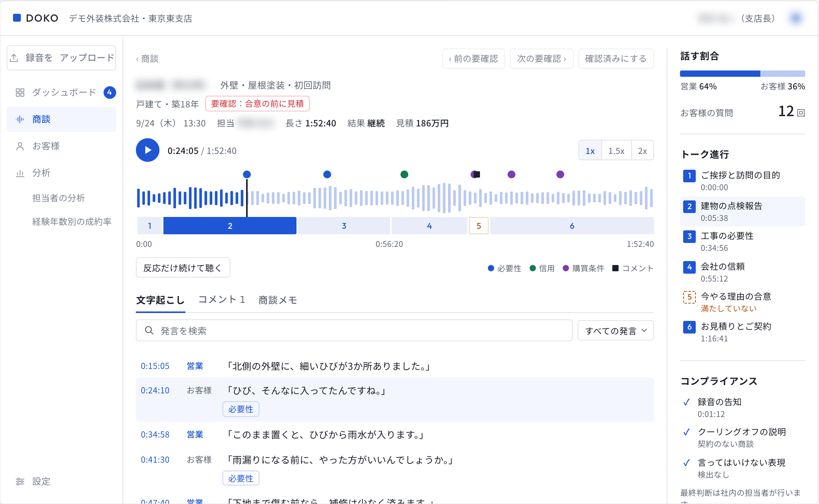Switch to the コメント 1 tab
The image size is (819, 504).
222,300
